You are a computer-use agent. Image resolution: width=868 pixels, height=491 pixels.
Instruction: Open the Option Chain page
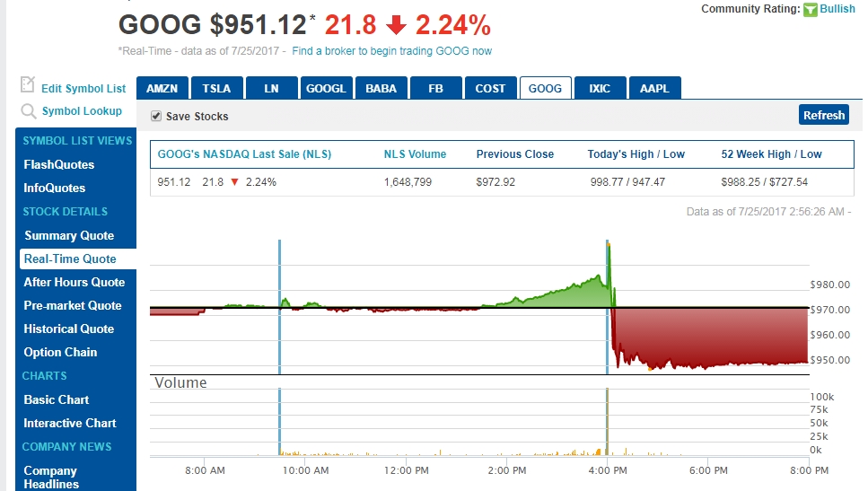[60, 352]
